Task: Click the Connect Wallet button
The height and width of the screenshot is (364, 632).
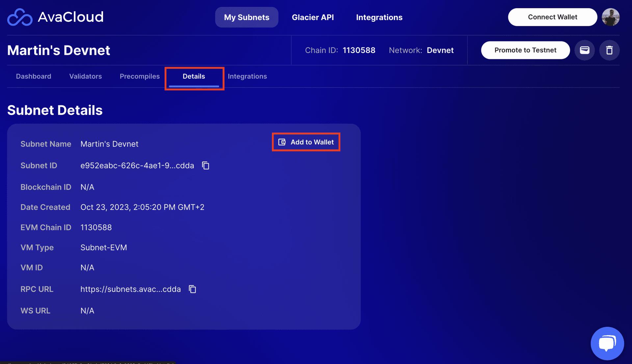Action: pyautogui.click(x=552, y=17)
